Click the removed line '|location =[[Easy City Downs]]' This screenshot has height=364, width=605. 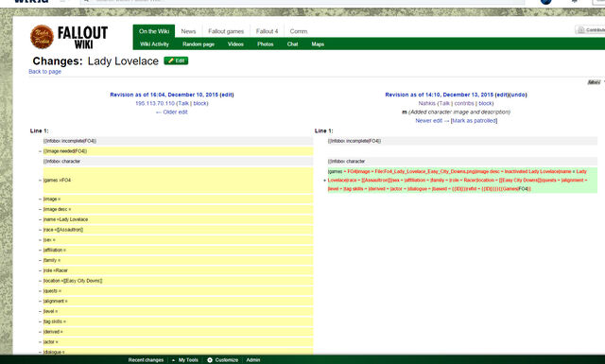tap(178, 281)
